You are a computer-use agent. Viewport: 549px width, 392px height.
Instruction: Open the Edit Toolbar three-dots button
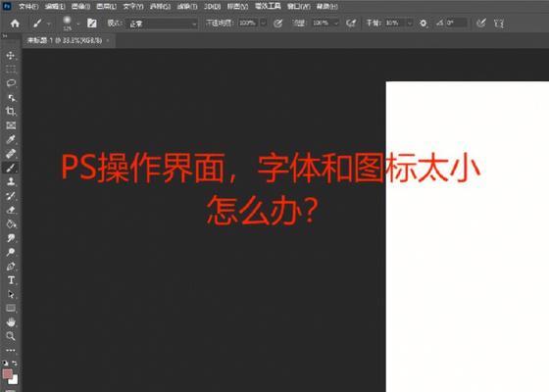click(11, 350)
